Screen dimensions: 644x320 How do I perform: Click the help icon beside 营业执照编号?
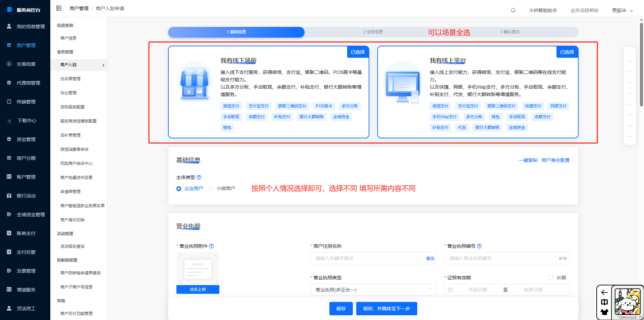(x=479, y=246)
